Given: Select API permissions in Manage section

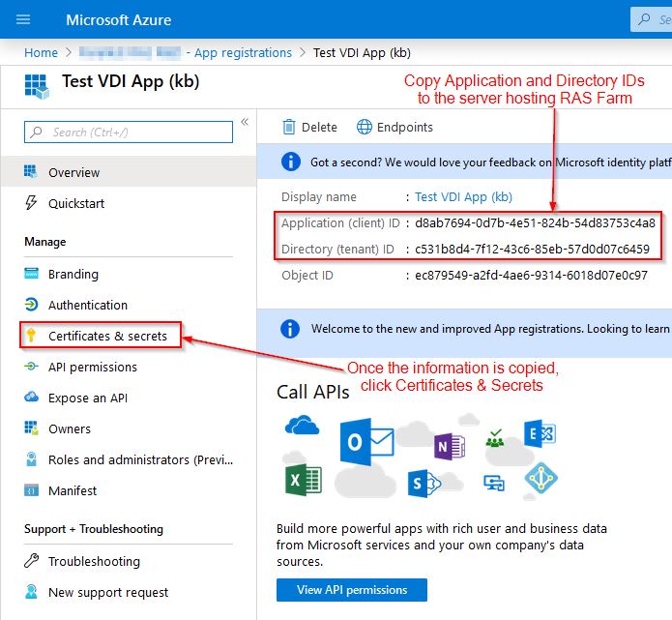Looking at the screenshot, I should click(x=92, y=367).
